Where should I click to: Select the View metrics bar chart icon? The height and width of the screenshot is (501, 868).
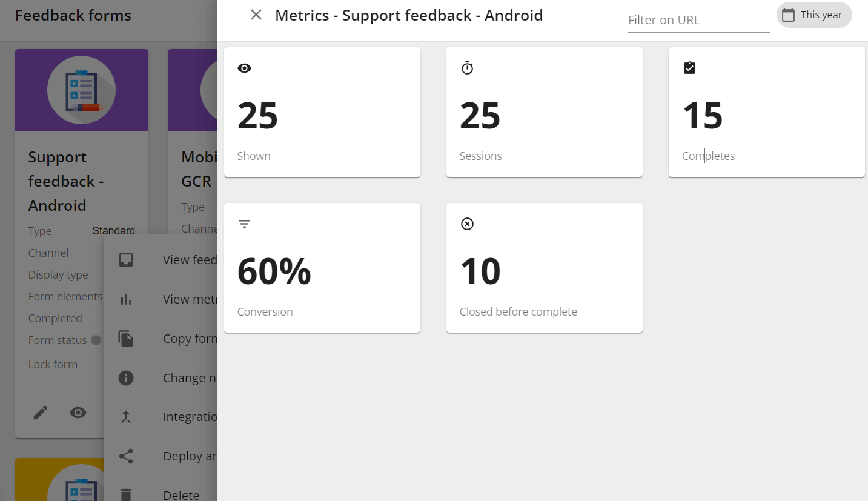126,299
